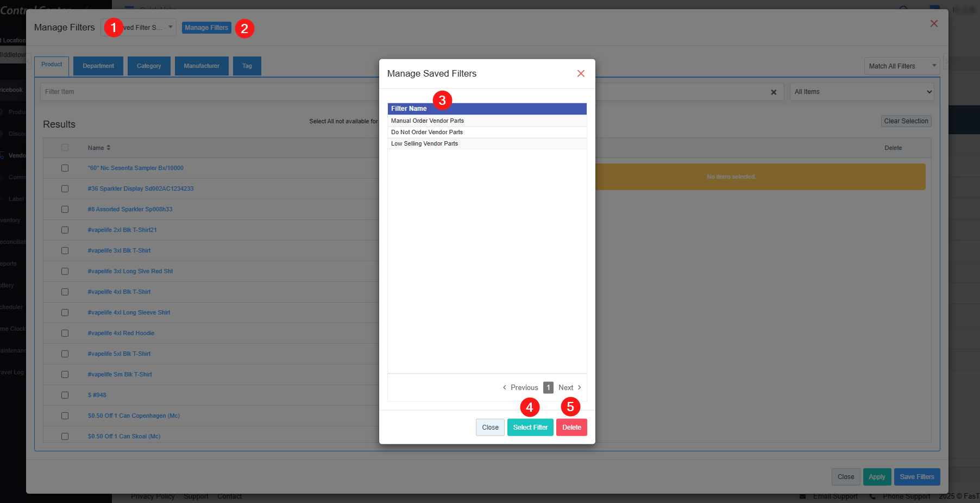This screenshot has width=980, height=503.
Task: Open the All Items dropdown
Action: tap(863, 92)
